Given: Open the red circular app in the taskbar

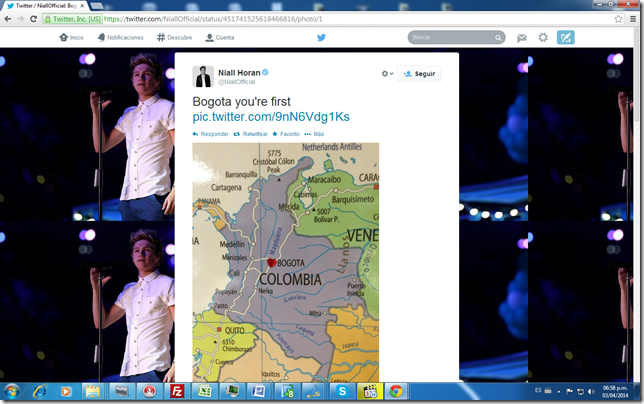Looking at the screenshot, I should [x=149, y=392].
